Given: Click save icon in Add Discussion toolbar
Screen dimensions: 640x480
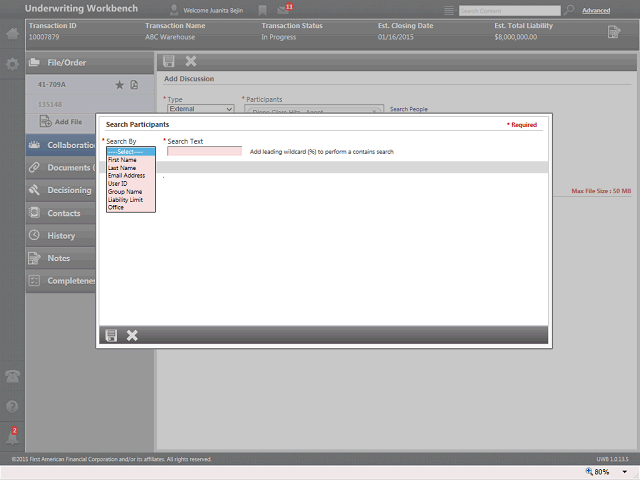Looking at the screenshot, I should 169,61.
